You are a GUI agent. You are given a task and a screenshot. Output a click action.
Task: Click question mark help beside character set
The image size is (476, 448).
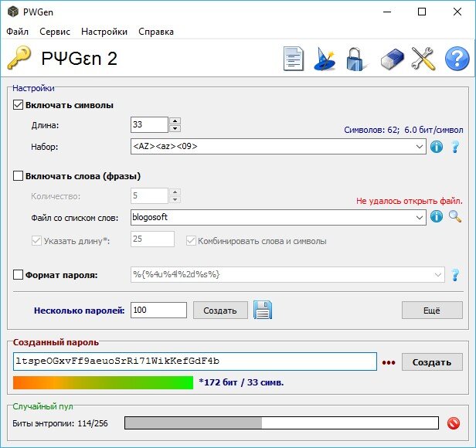pos(455,147)
